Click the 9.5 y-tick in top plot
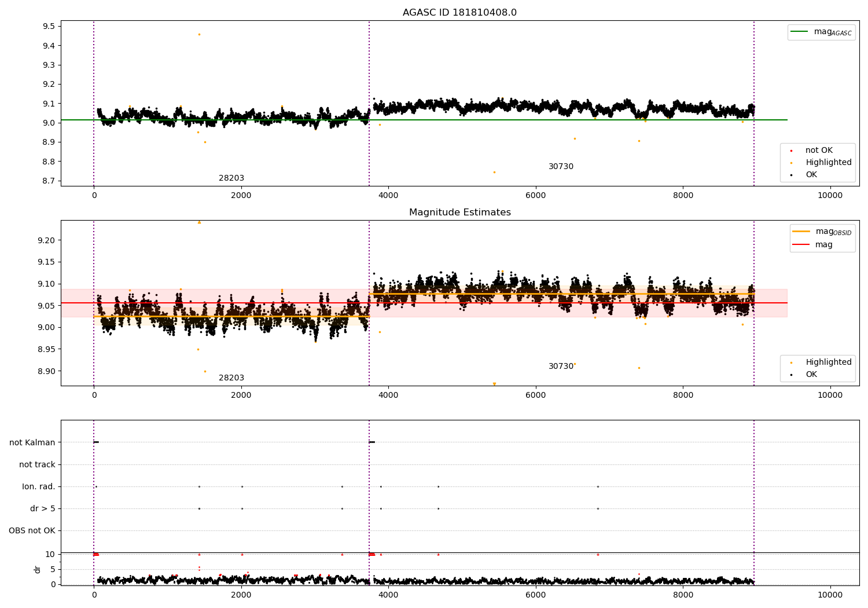Screen dimensions: 868x608 point(49,27)
